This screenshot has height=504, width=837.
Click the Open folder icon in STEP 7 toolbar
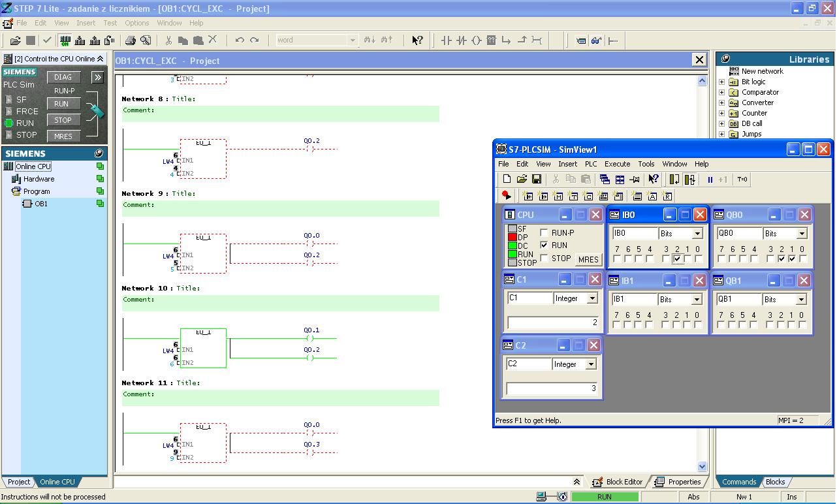(x=16, y=40)
